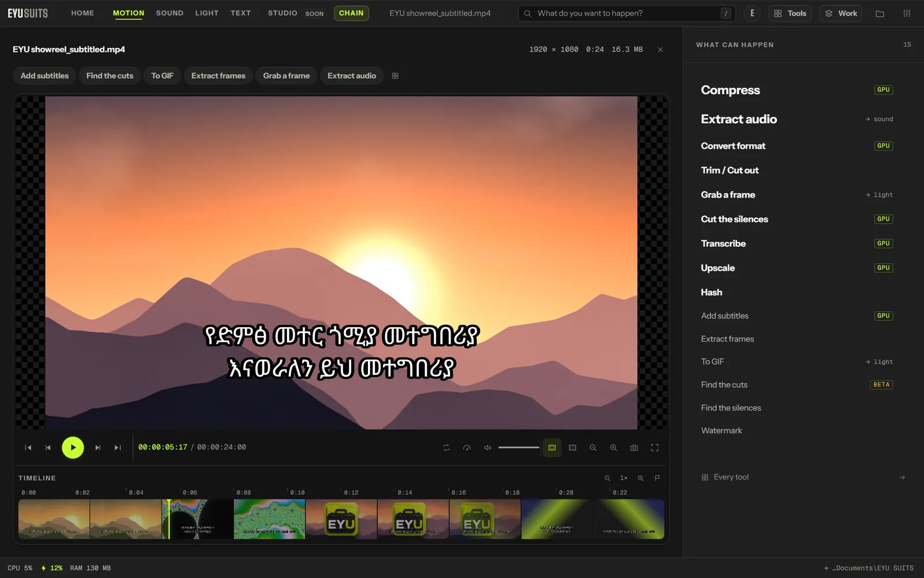Screen dimensions: 924x578
Task: Open the Tools menu
Action: point(790,13)
